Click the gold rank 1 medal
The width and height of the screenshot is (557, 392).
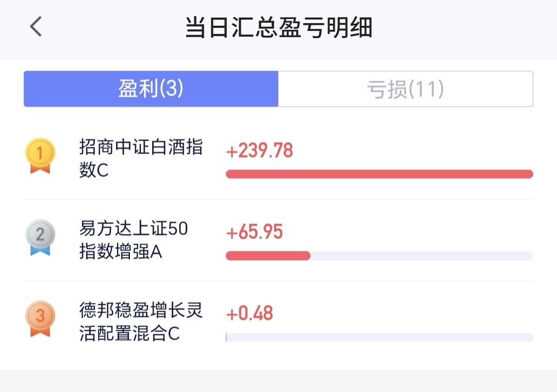[x=40, y=155]
